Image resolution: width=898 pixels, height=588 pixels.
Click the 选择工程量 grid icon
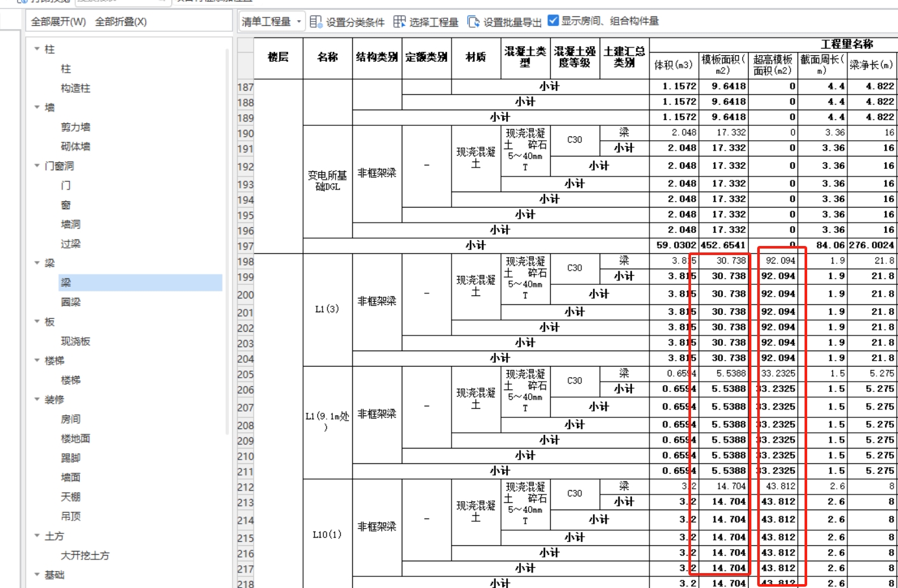pyautogui.click(x=399, y=21)
